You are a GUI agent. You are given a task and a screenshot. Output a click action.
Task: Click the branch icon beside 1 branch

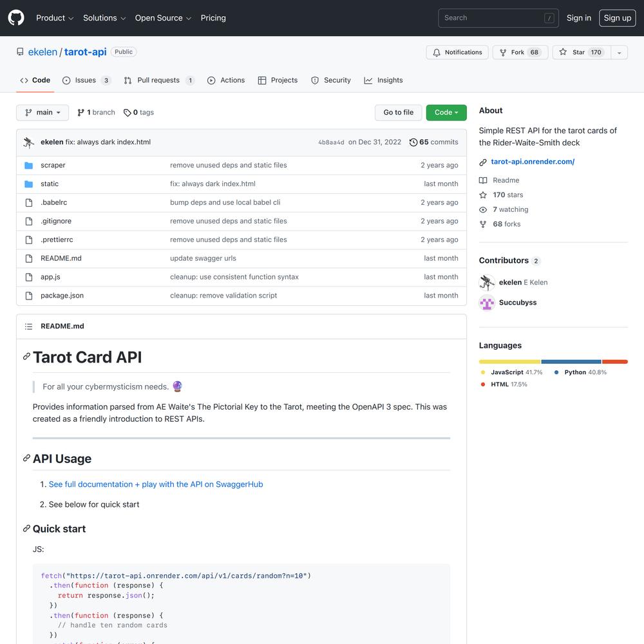tap(81, 113)
